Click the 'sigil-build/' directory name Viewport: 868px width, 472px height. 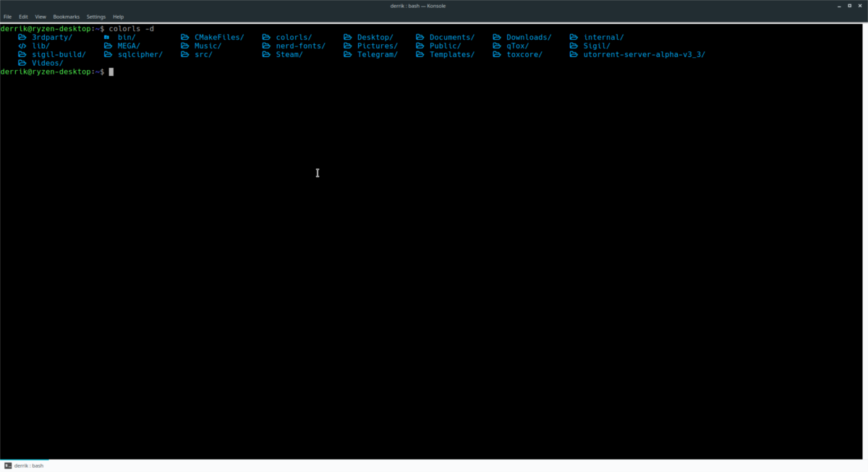(59, 55)
